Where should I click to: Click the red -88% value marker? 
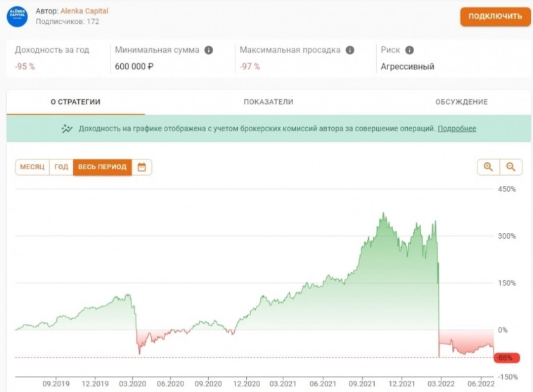pyautogui.click(x=506, y=358)
